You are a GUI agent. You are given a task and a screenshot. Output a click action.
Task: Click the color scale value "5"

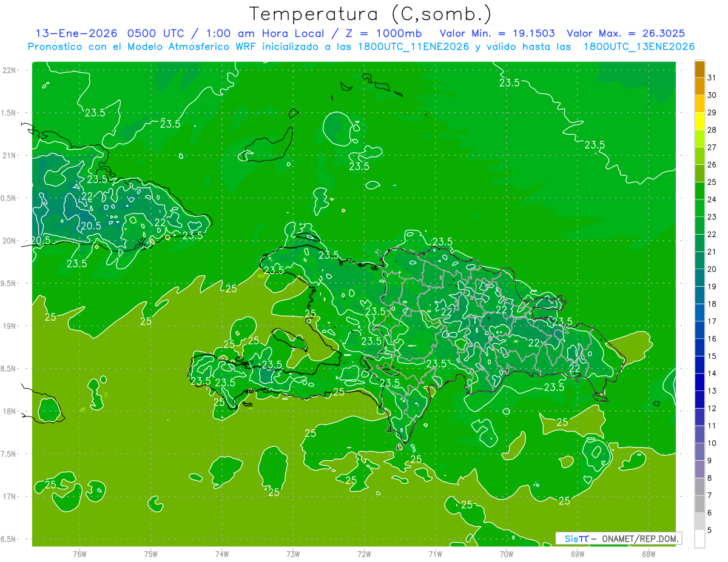pyautogui.click(x=710, y=530)
